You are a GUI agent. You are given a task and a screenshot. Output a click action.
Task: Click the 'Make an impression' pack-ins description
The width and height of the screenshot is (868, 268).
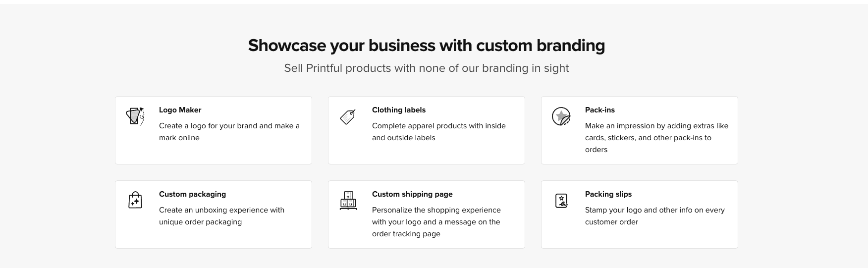point(656,138)
